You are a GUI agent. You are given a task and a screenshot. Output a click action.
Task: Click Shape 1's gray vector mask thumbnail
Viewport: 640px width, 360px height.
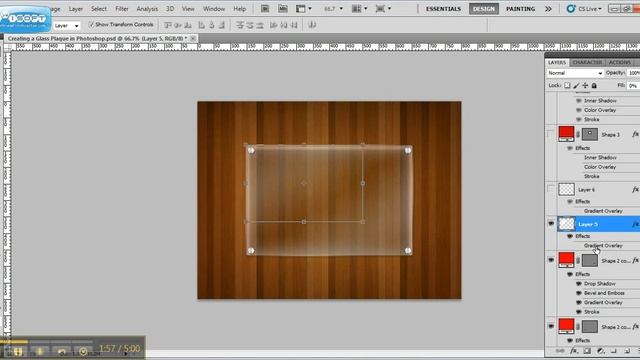pos(589,134)
